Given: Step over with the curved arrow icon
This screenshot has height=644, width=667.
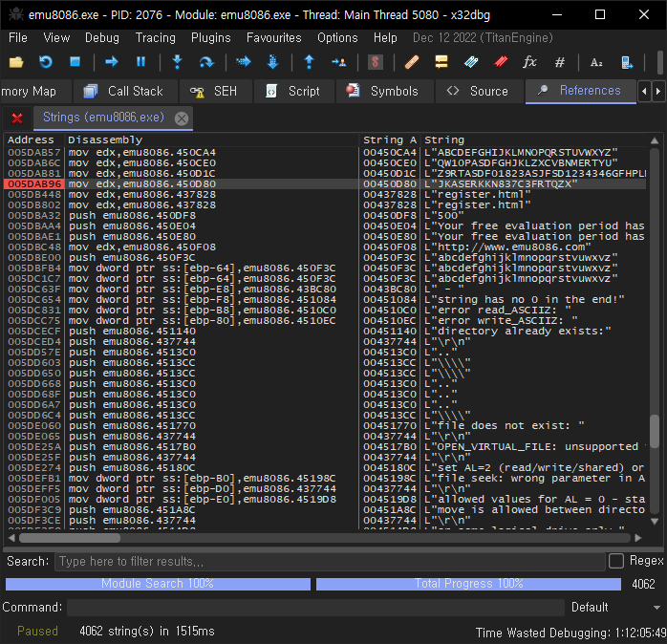Looking at the screenshot, I should coord(206,62).
